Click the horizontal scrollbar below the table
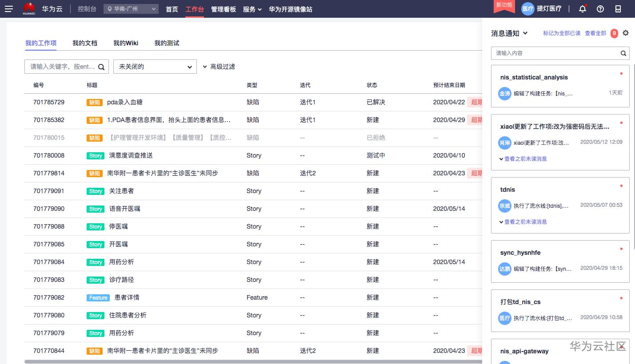635x364 pixels. pos(253,362)
